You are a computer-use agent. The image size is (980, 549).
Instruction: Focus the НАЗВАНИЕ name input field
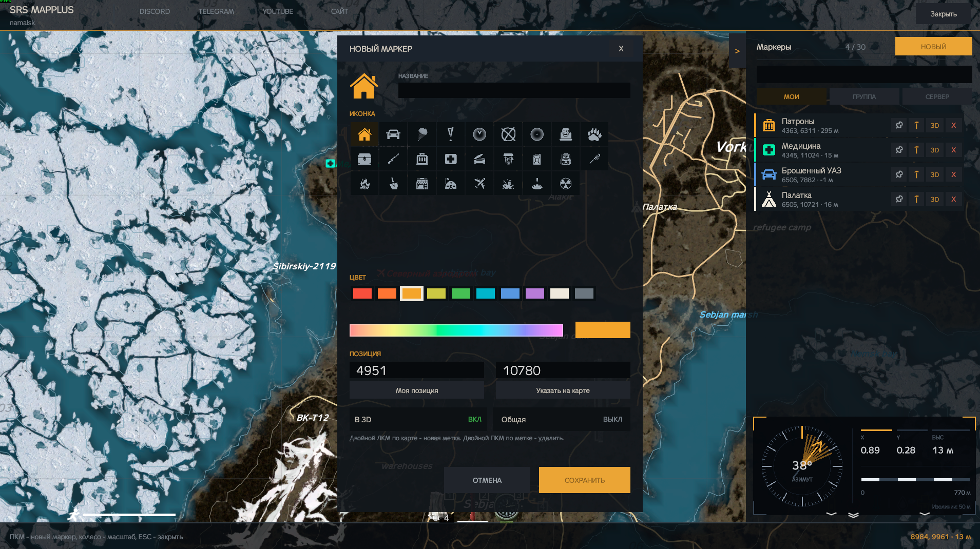[x=514, y=90]
